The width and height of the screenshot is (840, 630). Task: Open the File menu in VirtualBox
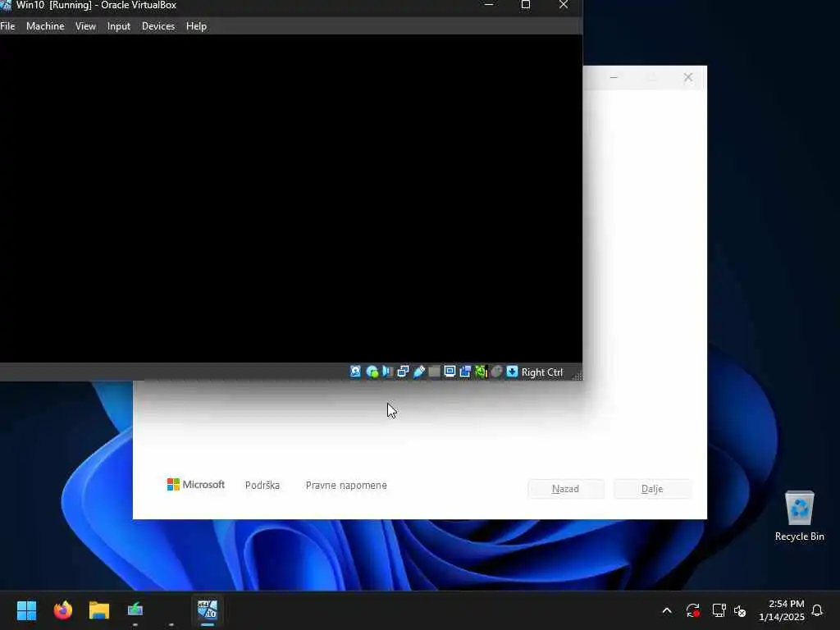coord(7,25)
